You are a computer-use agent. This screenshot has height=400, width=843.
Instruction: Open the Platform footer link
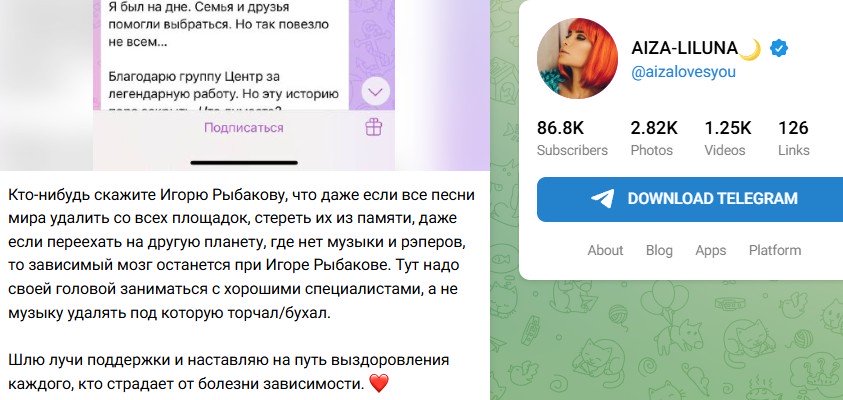coord(775,250)
